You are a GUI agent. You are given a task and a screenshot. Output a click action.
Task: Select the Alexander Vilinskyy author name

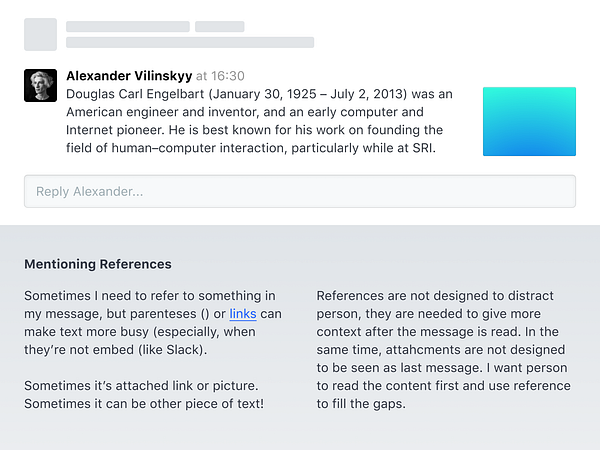point(129,75)
